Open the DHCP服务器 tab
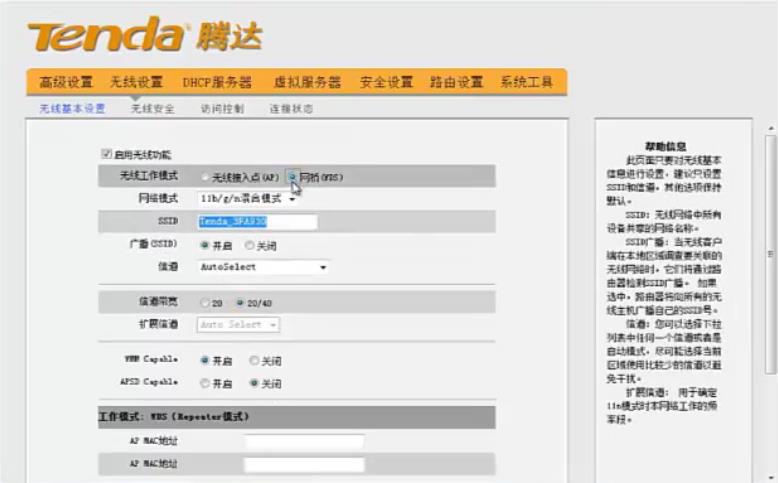The height and width of the screenshot is (483, 778). [217, 82]
